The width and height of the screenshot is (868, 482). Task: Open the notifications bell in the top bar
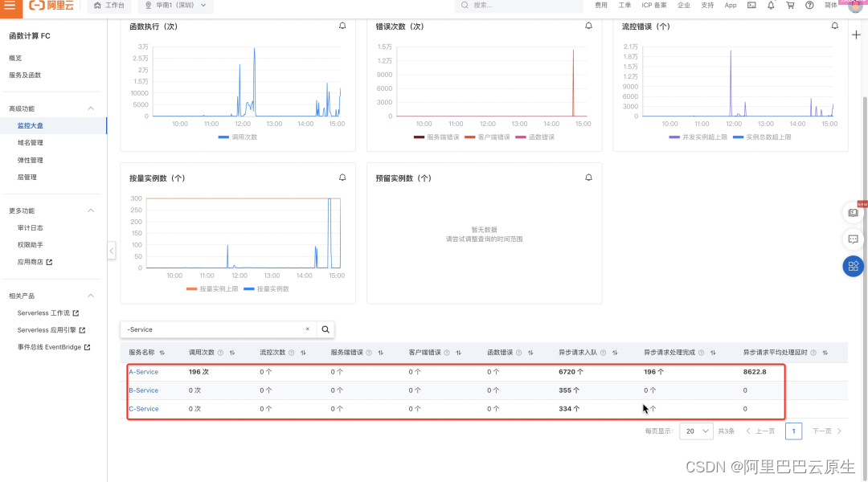pos(771,6)
